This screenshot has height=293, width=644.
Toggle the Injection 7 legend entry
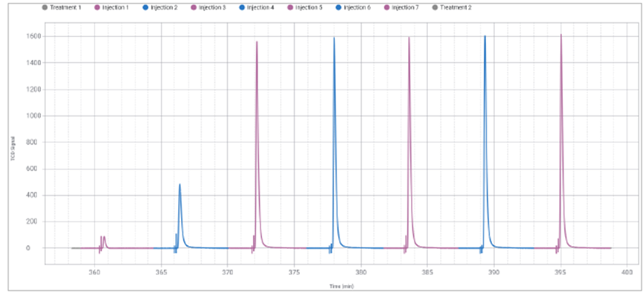(x=402, y=7)
